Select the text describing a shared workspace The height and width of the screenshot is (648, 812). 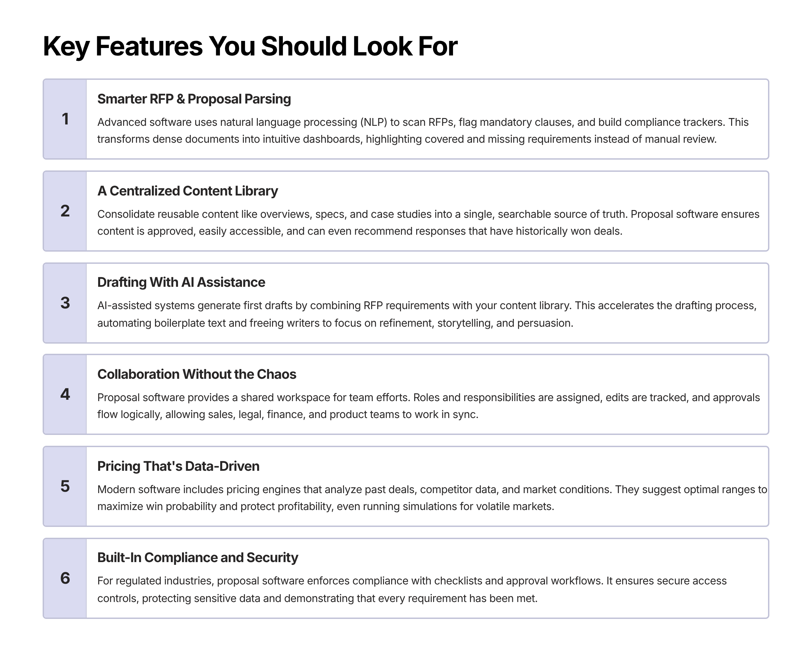tap(428, 406)
